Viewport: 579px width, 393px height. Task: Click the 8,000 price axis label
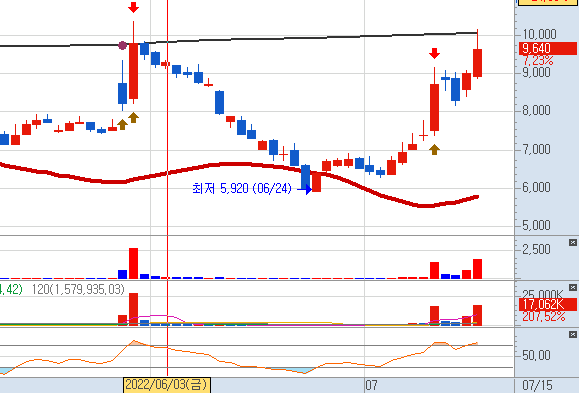[x=536, y=110]
